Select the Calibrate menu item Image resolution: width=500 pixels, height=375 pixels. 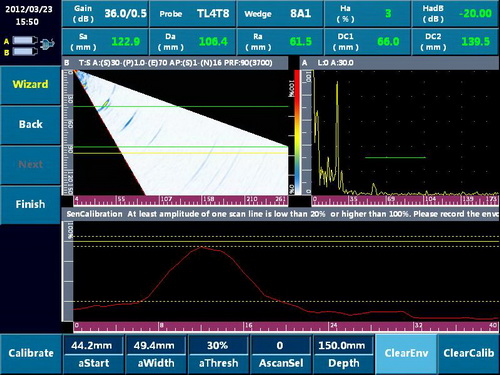(x=31, y=354)
